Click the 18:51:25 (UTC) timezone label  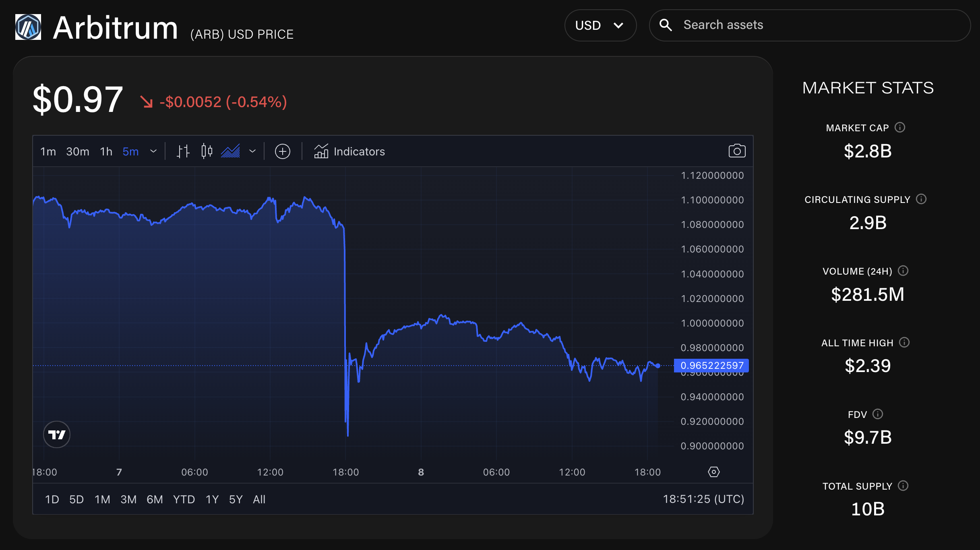click(x=703, y=499)
